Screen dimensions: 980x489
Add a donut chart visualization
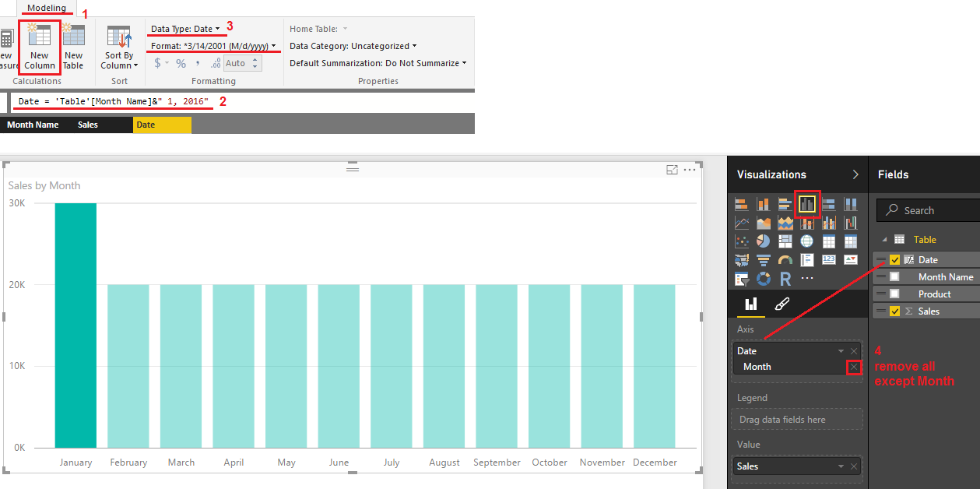coord(764,279)
